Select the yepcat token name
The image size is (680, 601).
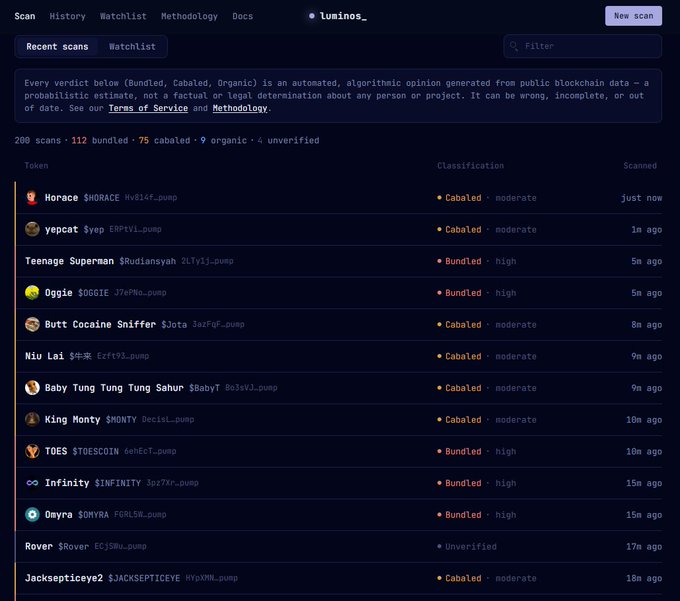(61, 229)
